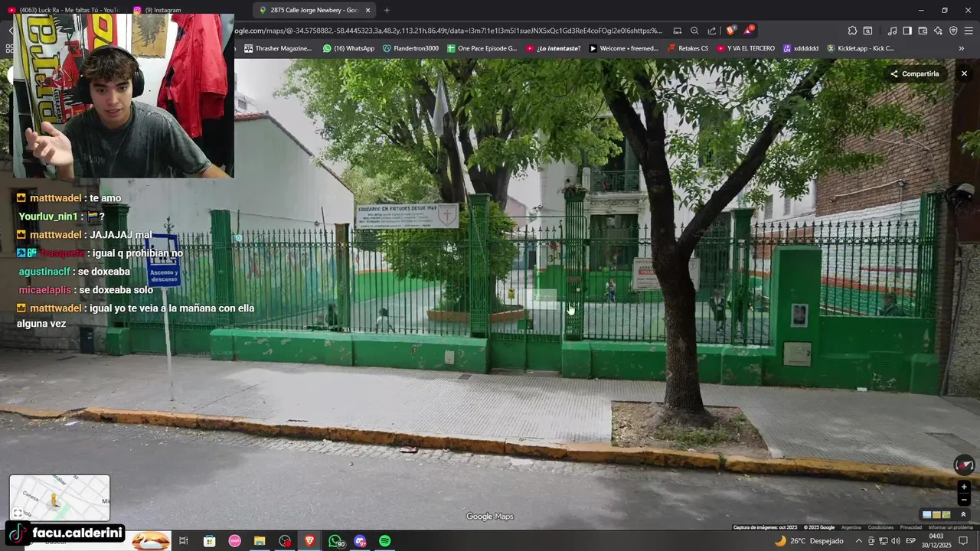
Task: Open the Y VA EL TERCERO bookmark
Action: coord(746,48)
